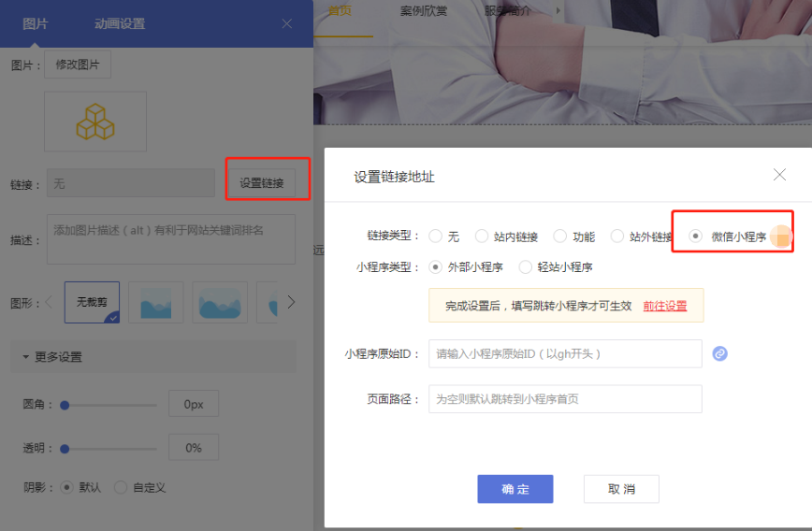Close the 图片 settings panel
The height and width of the screenshot is (531, 812).
click(287, 23)
